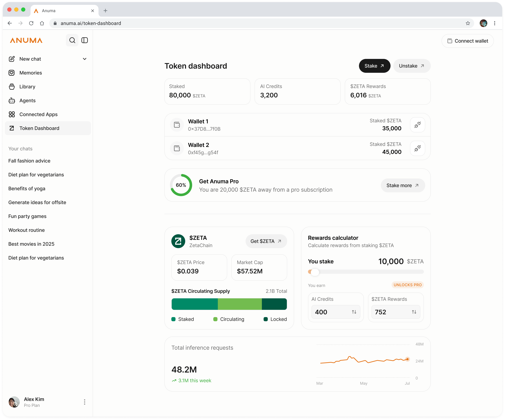Image resolution: width=505 pixels, height=420 pixels.
Task: Click the AI Credits 400 input field
Action: pyautogui.click(x=336, y=312)
